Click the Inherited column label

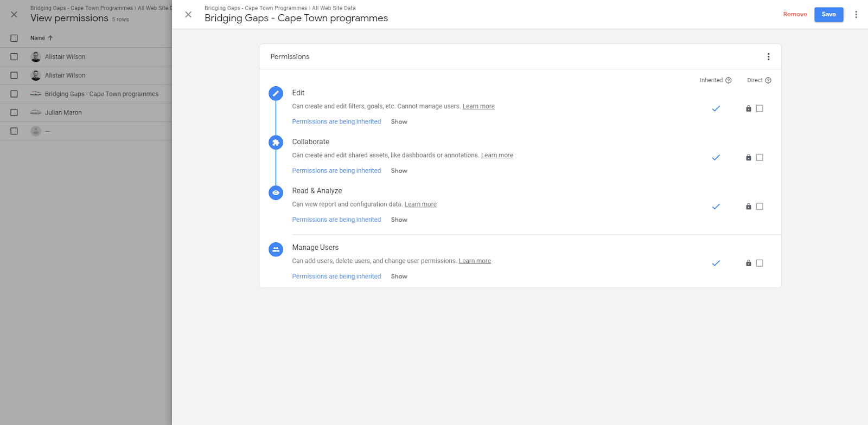(711, 80)
